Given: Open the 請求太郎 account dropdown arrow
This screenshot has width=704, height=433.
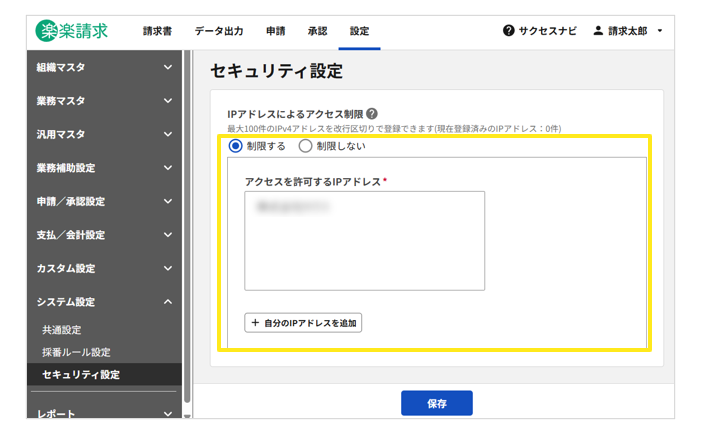Looking at the screenshot, I should click(660, 32).
